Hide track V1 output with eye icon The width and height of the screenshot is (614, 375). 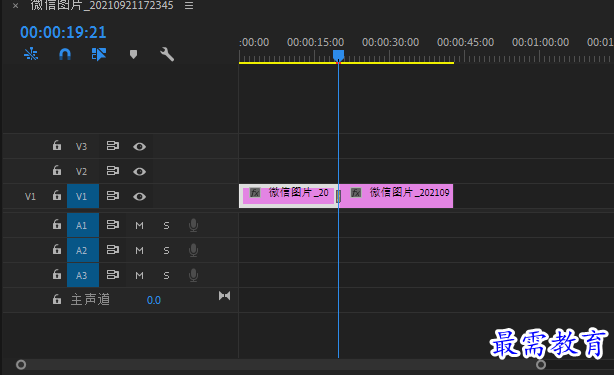click(139, 197)
